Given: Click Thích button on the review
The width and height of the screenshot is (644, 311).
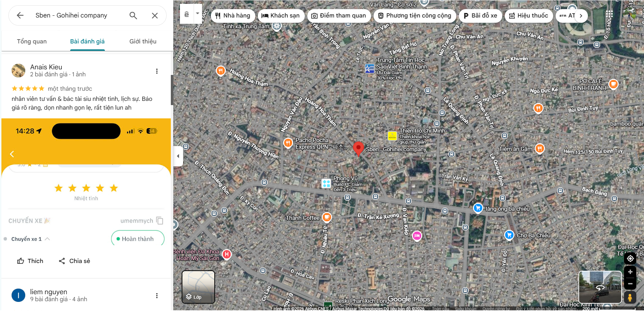Looking at the screenshot, I should tap(30, 261).
